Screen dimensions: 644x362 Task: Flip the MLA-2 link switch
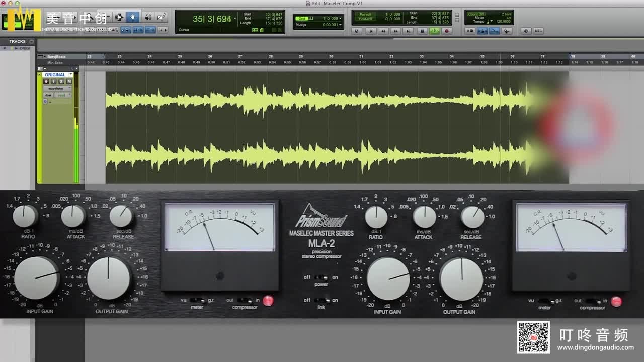click(x=321, y=300)
